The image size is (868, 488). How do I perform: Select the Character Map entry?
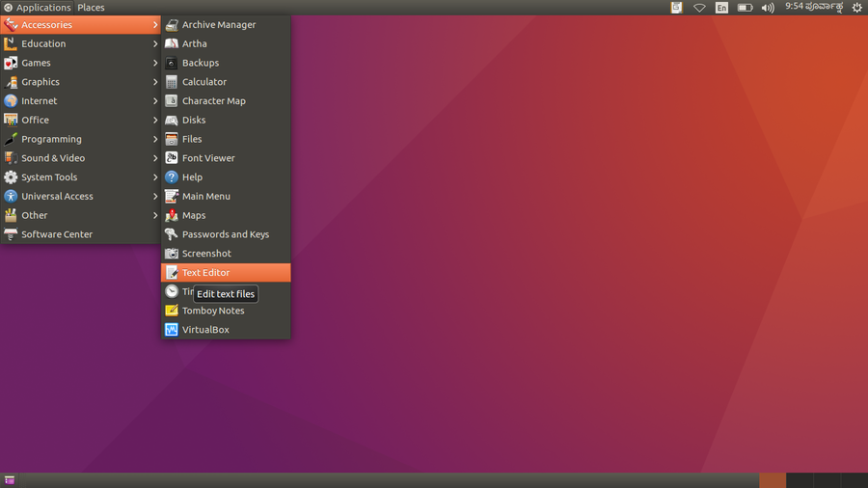coord(213,101)
